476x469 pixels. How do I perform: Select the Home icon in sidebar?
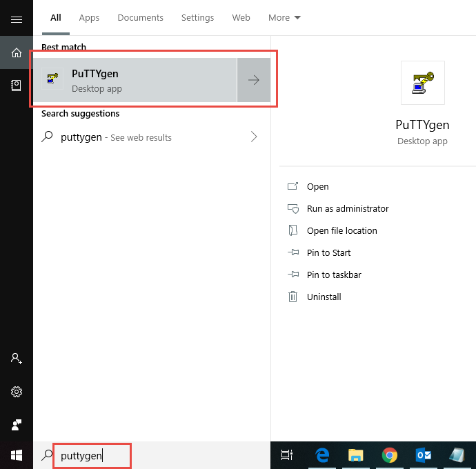(x=17, y=52)
